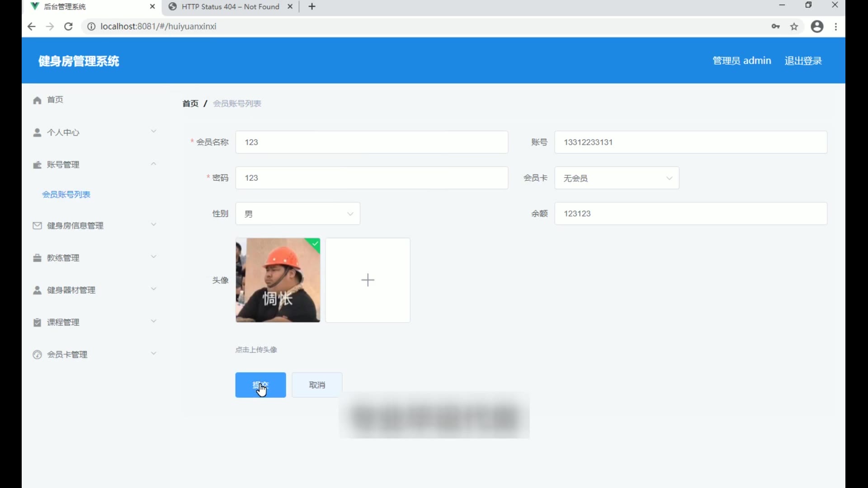Click the envelope icon for 健身房信息管理
Image resolution: width=868 pixels, height=488 pixels.
point(37,225)
